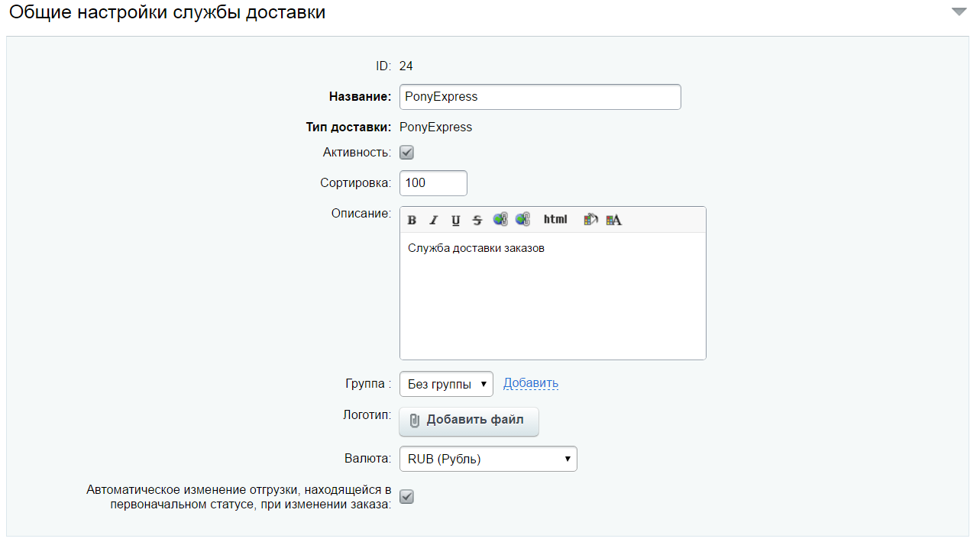Screen dimensions: 980x545
Task: Click the Сортировка value field showing 100
Action: pyautogui.click(x=432, y=182)
